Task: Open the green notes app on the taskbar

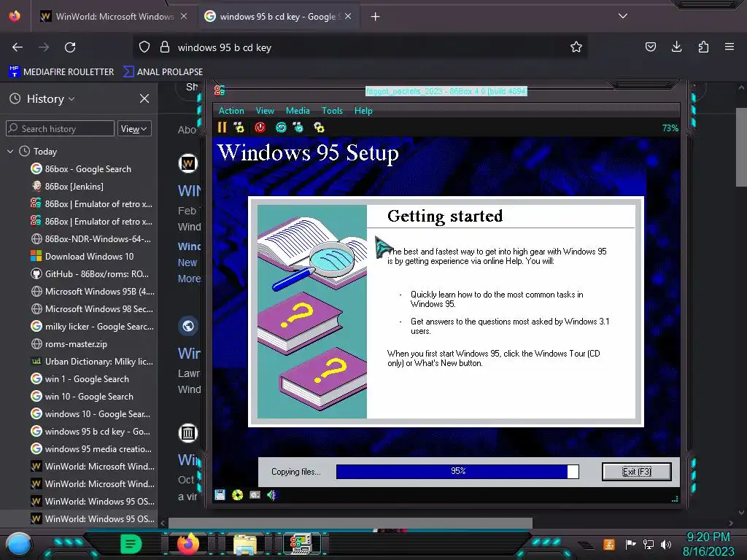Action: point(131,544)
